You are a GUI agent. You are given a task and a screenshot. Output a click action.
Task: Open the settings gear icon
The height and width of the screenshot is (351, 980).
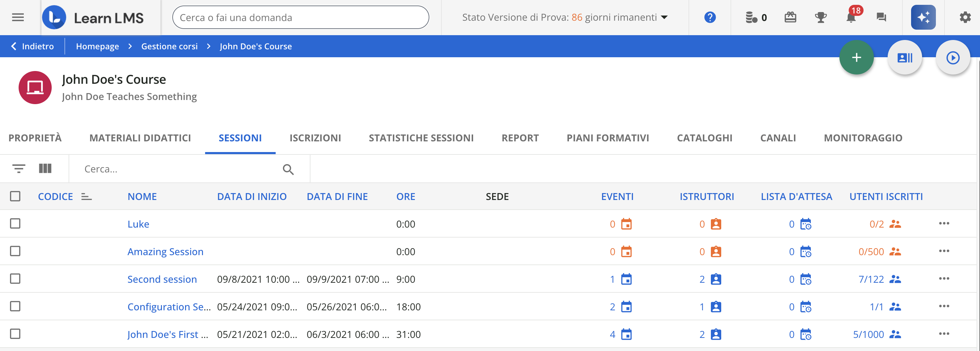965,18
